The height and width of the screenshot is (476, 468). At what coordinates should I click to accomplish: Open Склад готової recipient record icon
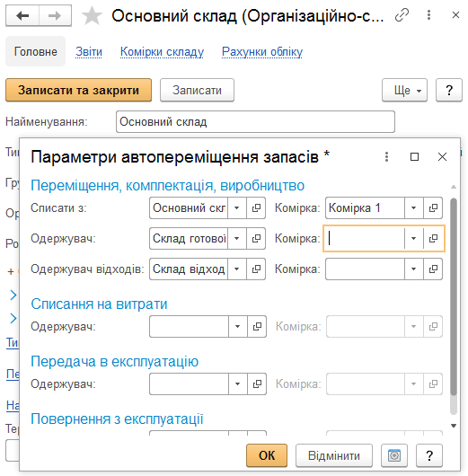tap(256, 239)
